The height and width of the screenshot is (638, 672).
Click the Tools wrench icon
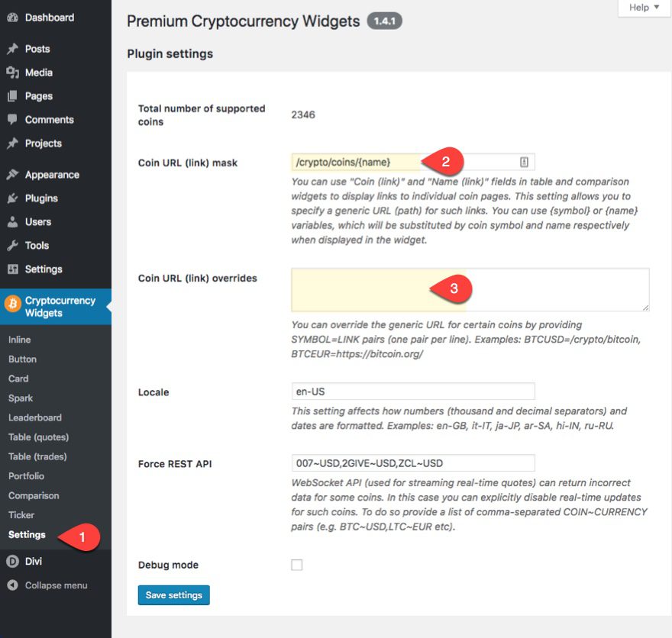12,246
